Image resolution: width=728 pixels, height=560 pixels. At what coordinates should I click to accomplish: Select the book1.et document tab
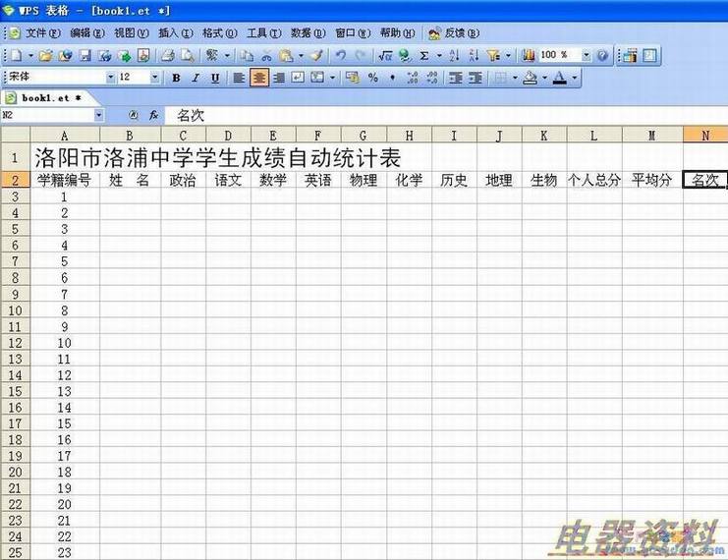pos(44,98)
